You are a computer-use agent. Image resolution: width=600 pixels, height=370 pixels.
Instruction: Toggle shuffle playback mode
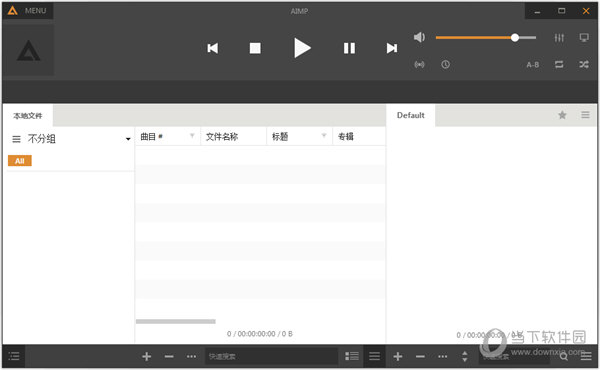[x=584, y=64]
